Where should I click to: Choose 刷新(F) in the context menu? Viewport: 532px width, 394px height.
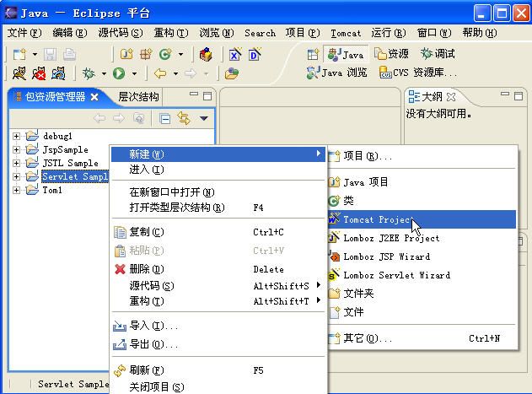(x=218, y=370)
